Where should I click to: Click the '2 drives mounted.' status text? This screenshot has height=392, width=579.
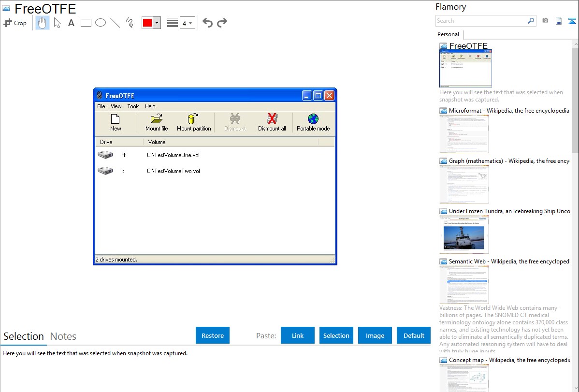click(116, 260)
